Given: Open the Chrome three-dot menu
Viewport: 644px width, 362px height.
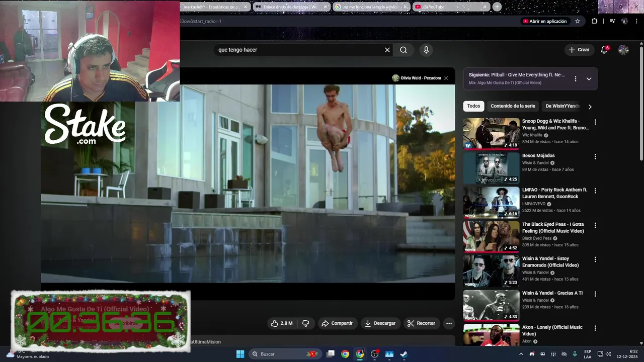Looking at the screenshot, I should tap(636, 21).
